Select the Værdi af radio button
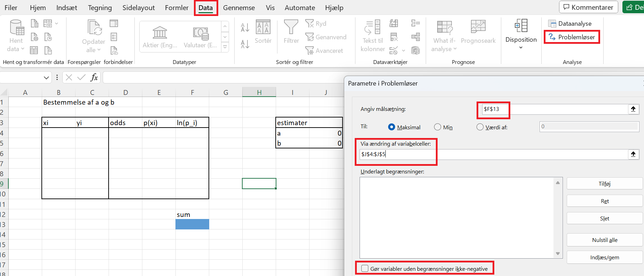644x276 pixels. (x=480, y=127)
